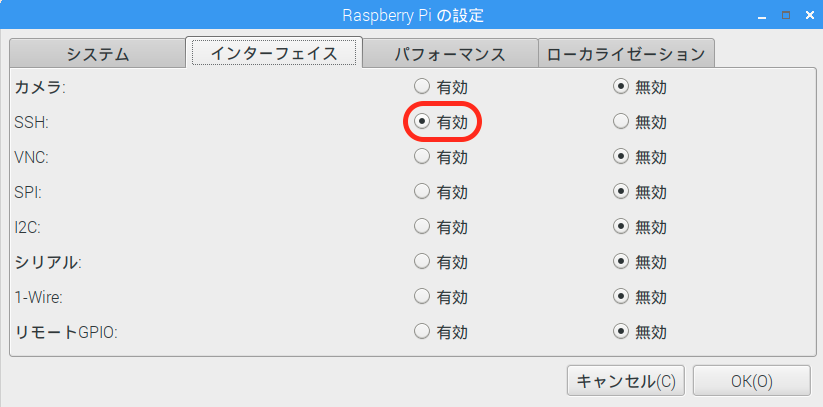Select the インターフェイス tab
This screenshot has width=823, height=407.
tap(274, 53)
